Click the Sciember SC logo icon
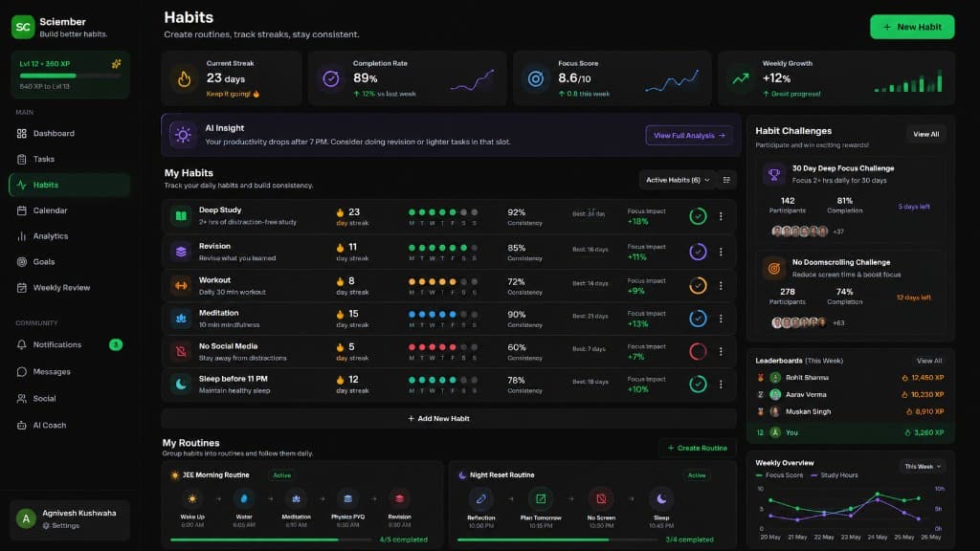This screenshot has height=551, width=980. (x=23, y=27)
